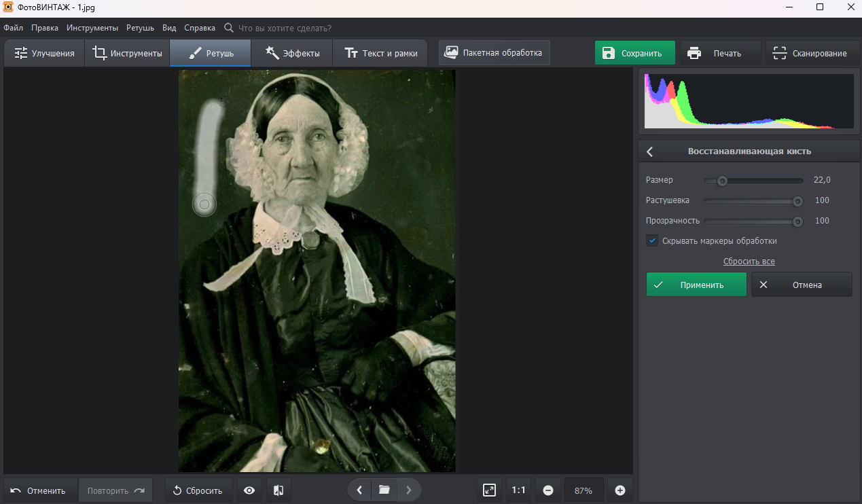Toggle the eye preview original button
This screenshot has width=862, height=504.
[x=249, y=490]
